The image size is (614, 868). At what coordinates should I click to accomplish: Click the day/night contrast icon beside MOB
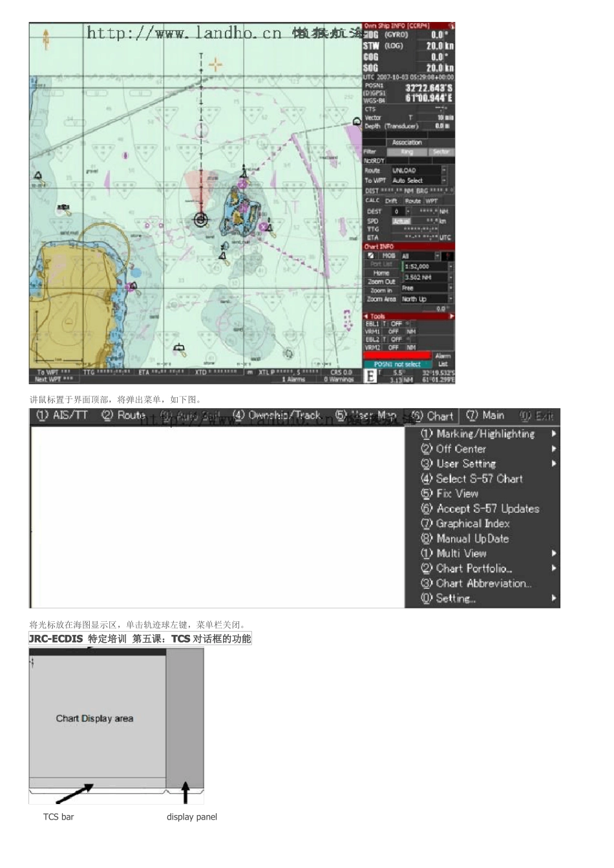pyautogui.click(x=371, y=256)
